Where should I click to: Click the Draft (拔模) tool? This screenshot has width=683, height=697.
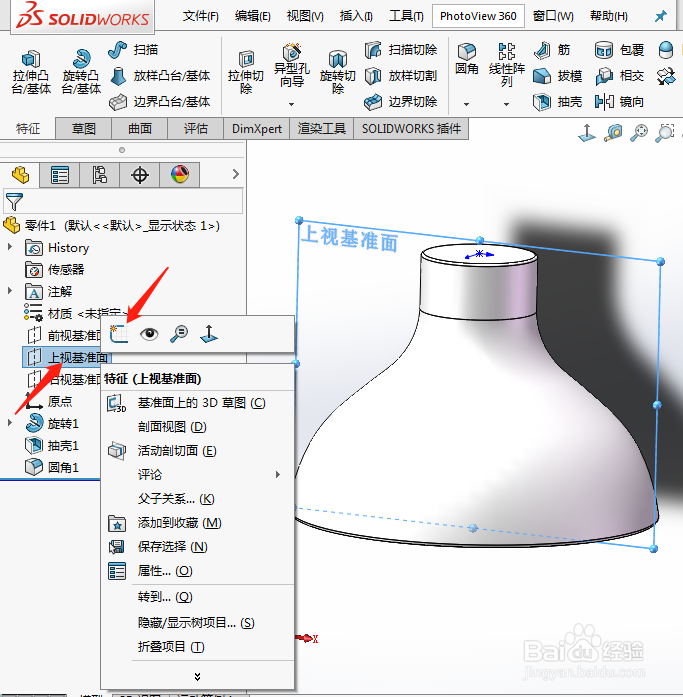coord(558,76)
